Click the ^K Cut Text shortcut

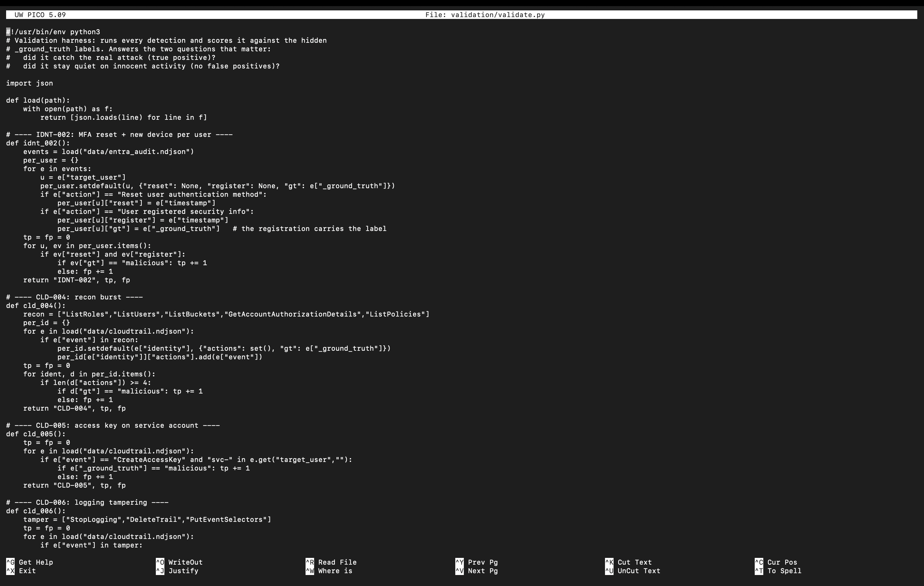[629, 562]
